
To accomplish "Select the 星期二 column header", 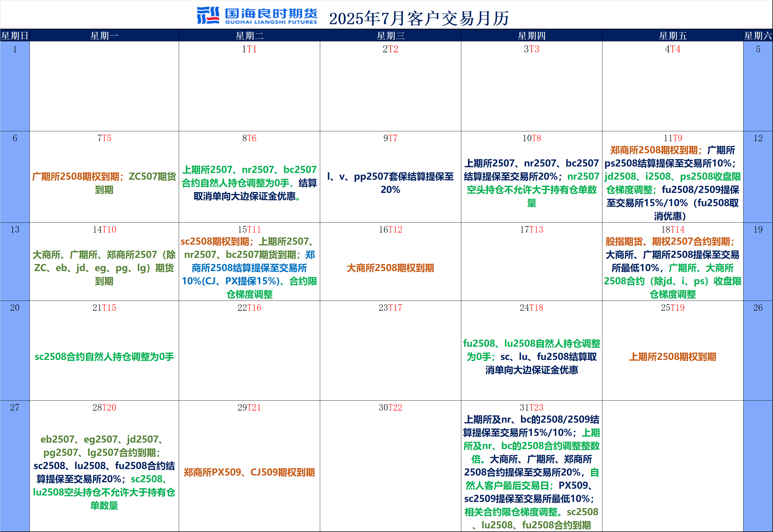I will [249, 36].
